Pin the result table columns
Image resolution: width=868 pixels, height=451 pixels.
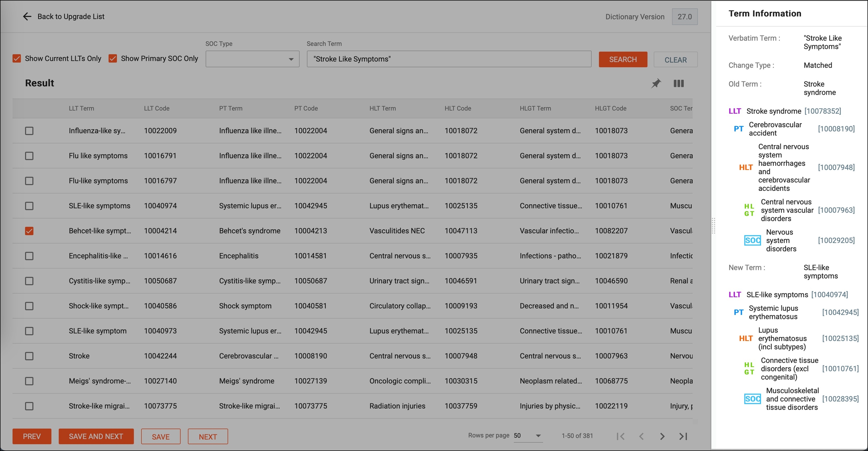(656, 83)
